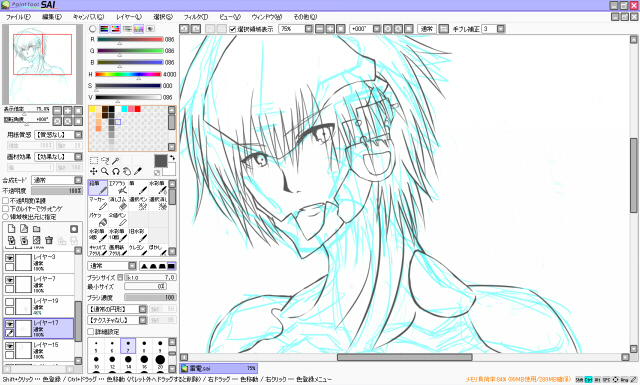Zoom in canvas using toolbar plus button

[330, 29]
